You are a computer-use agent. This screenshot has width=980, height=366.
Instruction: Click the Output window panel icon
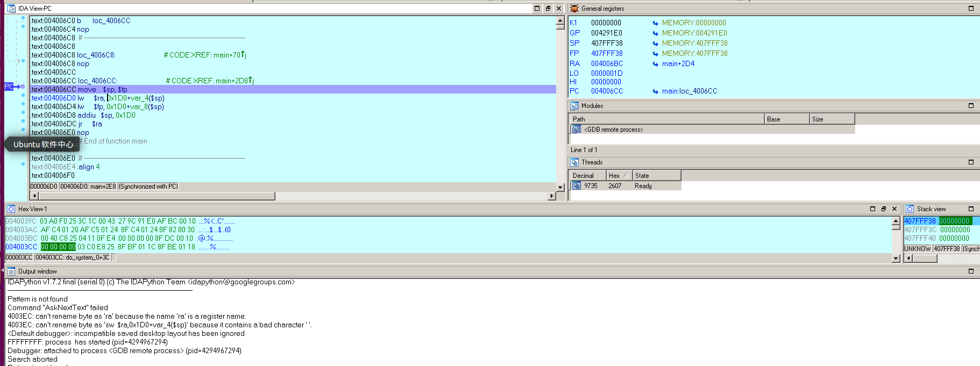pos(11,271)
